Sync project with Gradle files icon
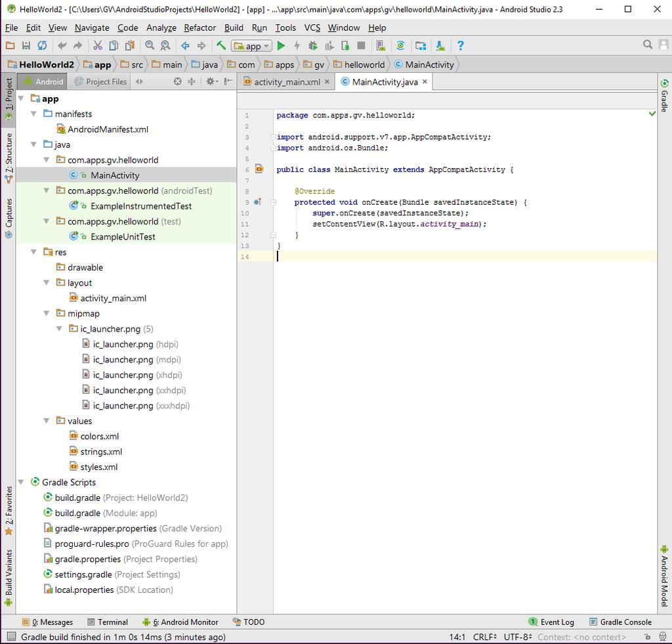The height and width of the screenshot is (644, 672). tap(401, 45)
